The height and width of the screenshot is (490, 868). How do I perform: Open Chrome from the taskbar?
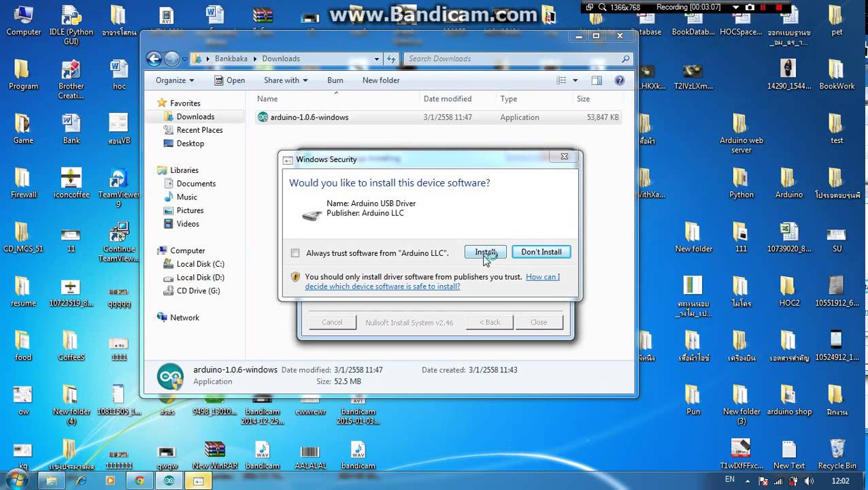pos(139,480)
